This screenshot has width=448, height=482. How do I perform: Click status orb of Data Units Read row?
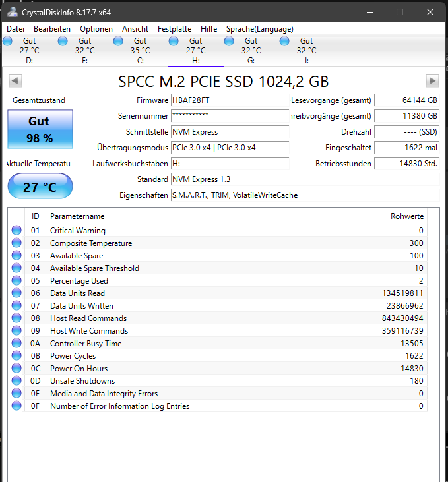pyautogui.click(x=16, y=293)
